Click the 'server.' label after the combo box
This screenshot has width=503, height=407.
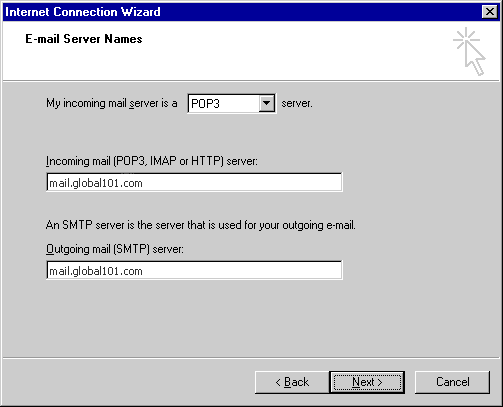tap(297, 103)
